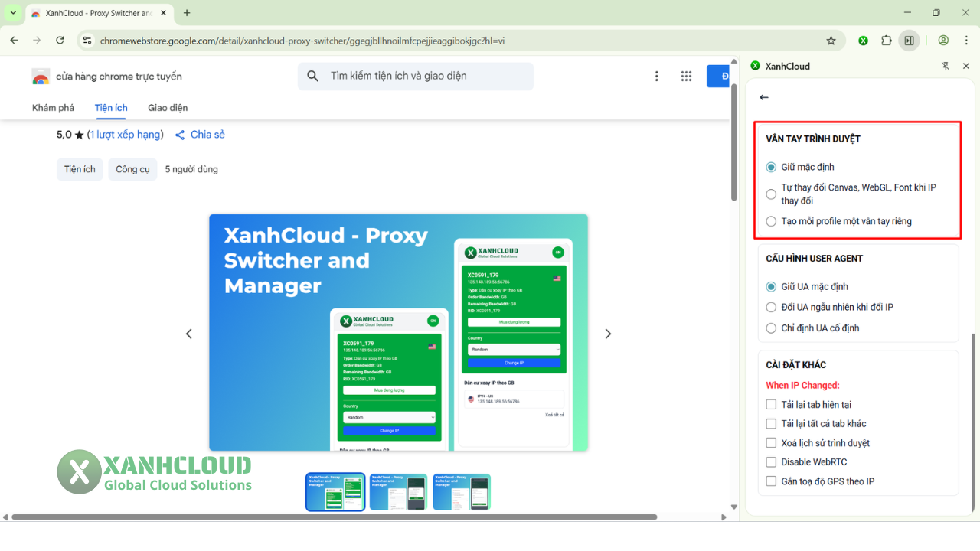
Task: Click the Chrome Web Store logo
Action: [x=41, y=77]
